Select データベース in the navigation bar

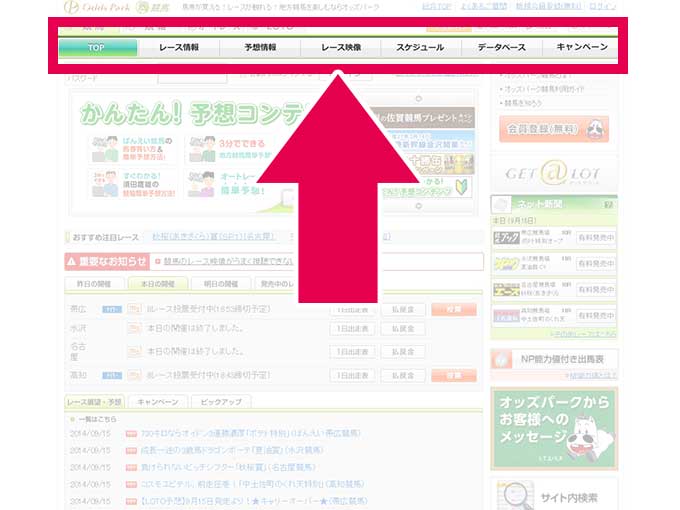click(502, 48)
